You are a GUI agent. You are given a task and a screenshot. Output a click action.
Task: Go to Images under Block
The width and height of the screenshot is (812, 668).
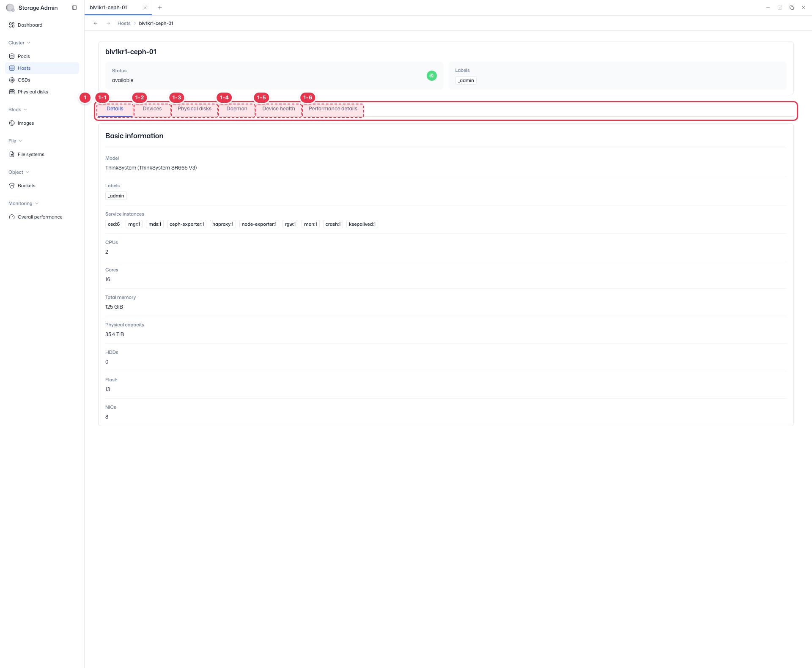[x=42, y=123]
